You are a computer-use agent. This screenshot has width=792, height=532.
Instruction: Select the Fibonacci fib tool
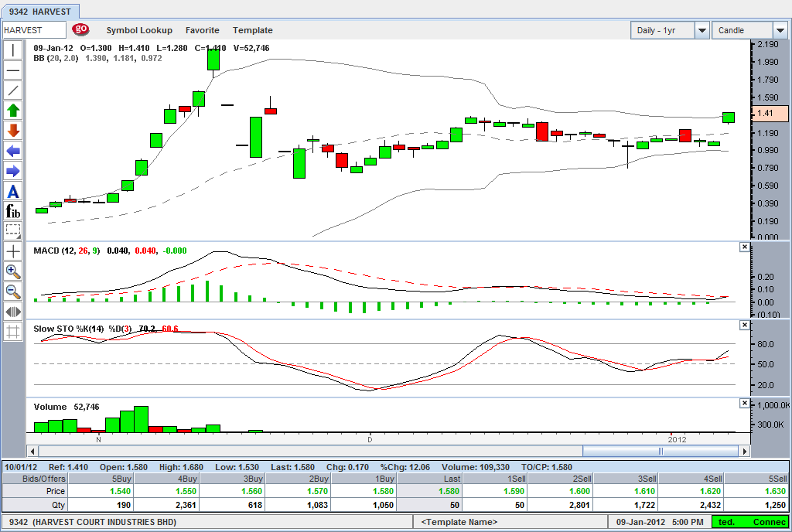coord(13,211)
